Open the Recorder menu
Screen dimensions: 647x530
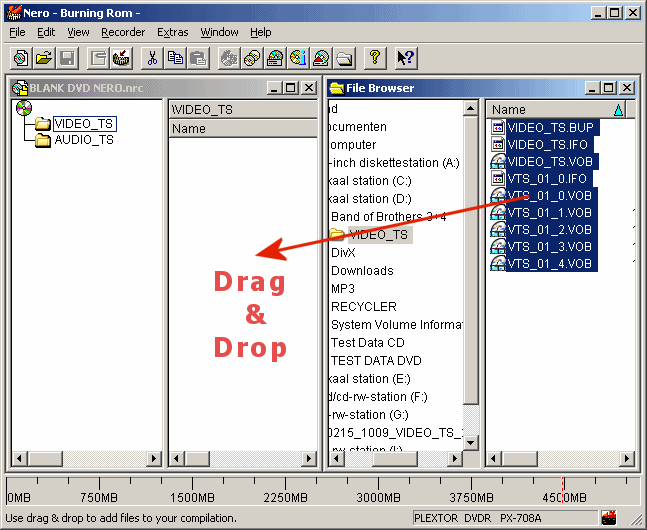pyautogui.click(x=123, y=32)
